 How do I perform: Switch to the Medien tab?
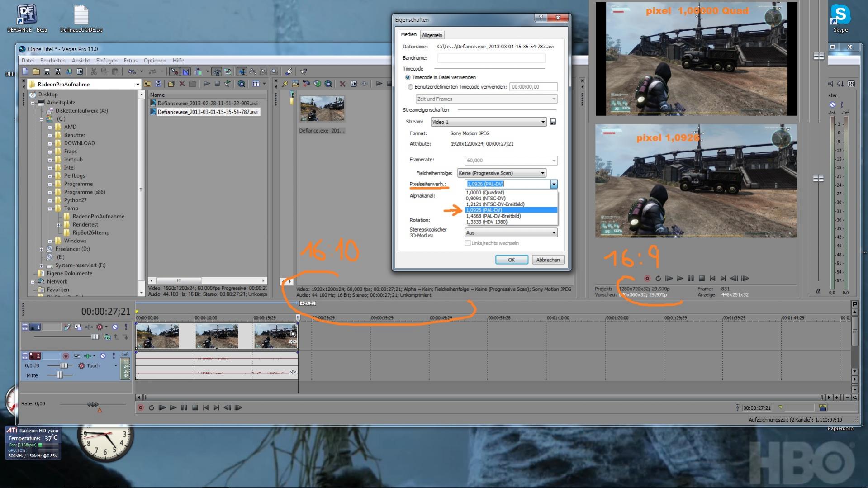408,35
